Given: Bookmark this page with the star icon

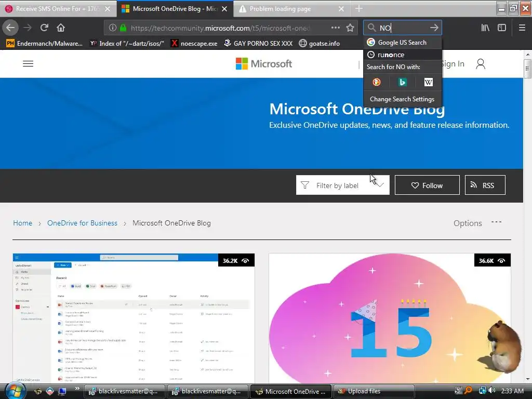Looking at the screenshot, I should [350, 28].
